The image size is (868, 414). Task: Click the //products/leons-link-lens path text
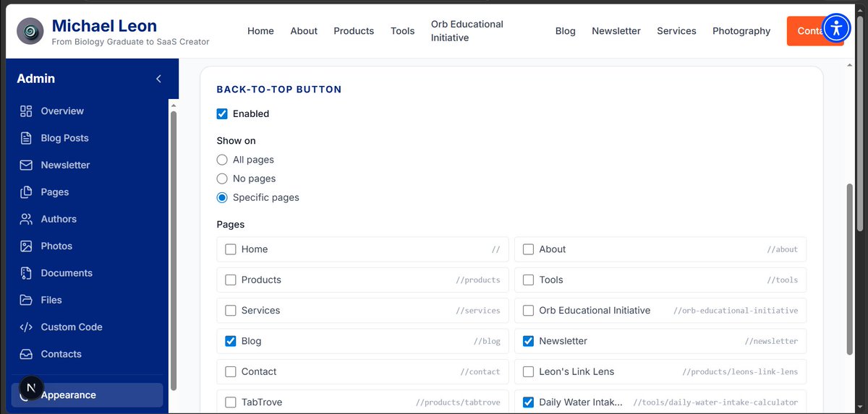(x=740, y=372)
